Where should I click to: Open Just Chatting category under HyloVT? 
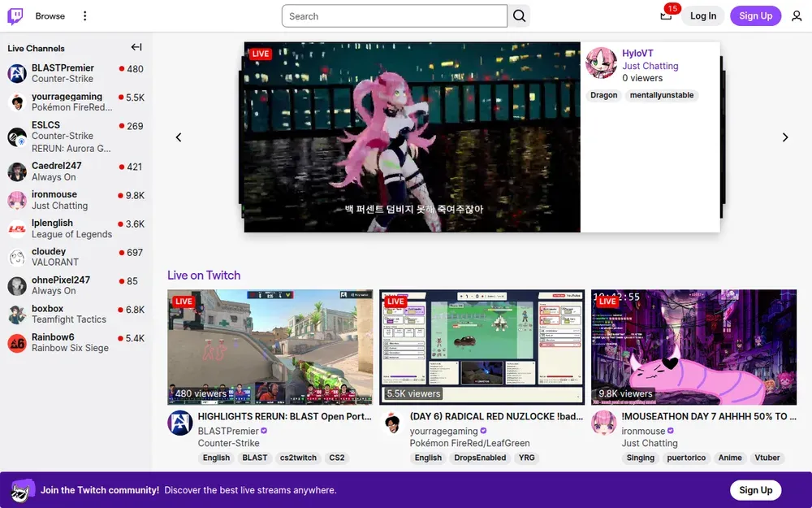click(650, 66)
